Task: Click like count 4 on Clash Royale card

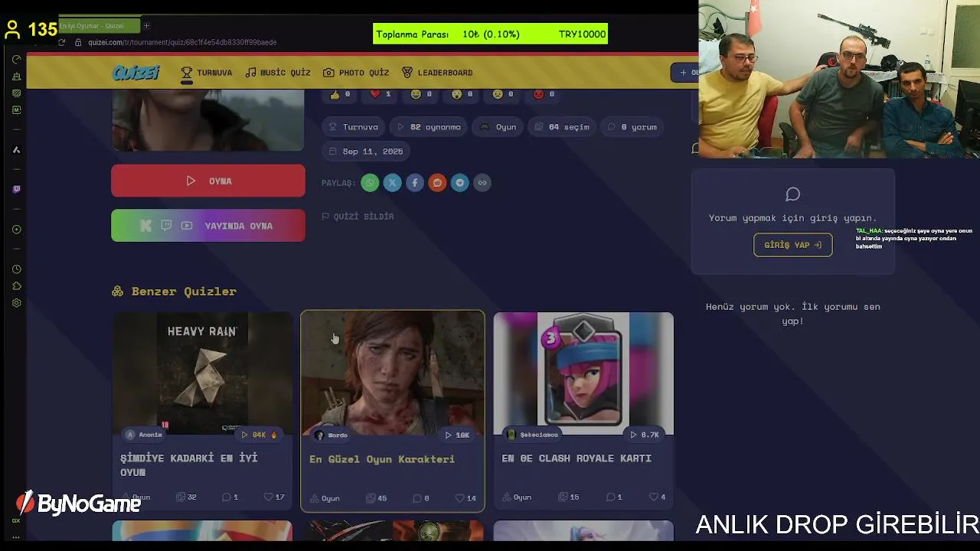Action: tap(658, 497)
